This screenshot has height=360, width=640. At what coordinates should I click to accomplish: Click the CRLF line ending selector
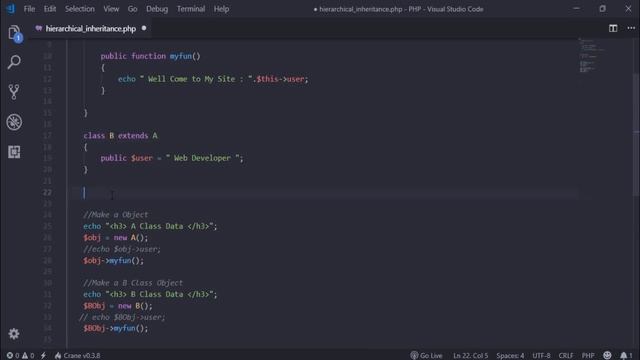tap(566, 356)
